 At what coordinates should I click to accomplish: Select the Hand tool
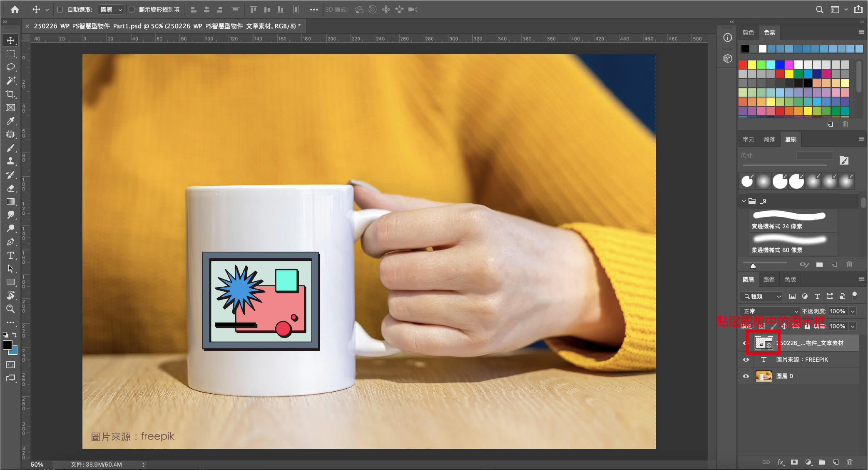[x=10, y=295]
